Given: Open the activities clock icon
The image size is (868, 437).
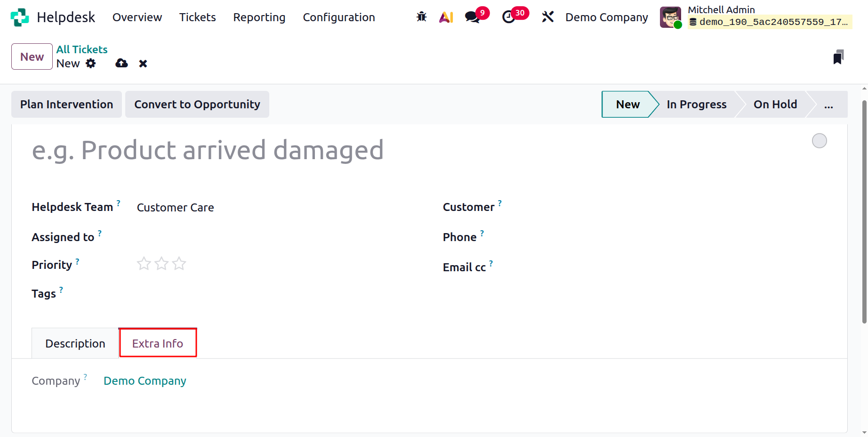Looking at the screenshot, I should click(x=508, y=17).
